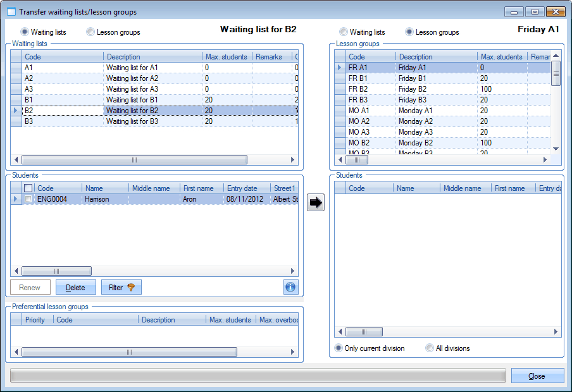Select the left Lesson groups radio button
The width and height of the screenshot is (572, 392).
click(x=90, y=32)
